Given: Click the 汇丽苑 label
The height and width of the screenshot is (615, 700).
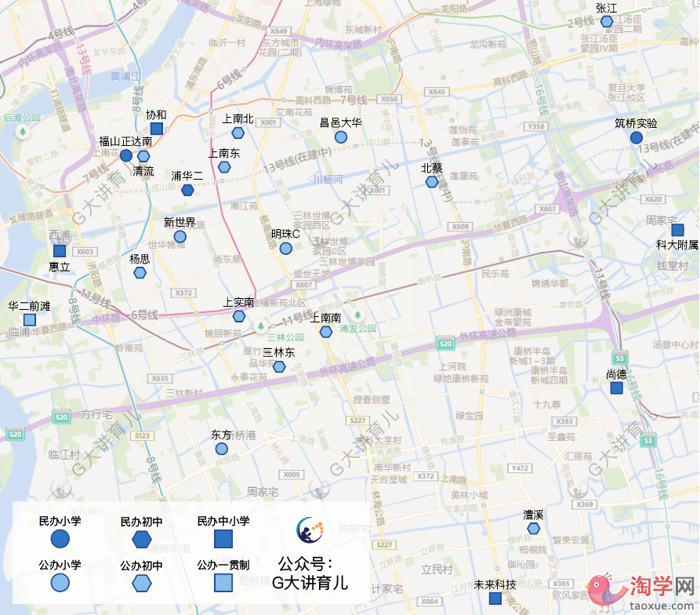Looking at the screenshot, I should [578, 456].
